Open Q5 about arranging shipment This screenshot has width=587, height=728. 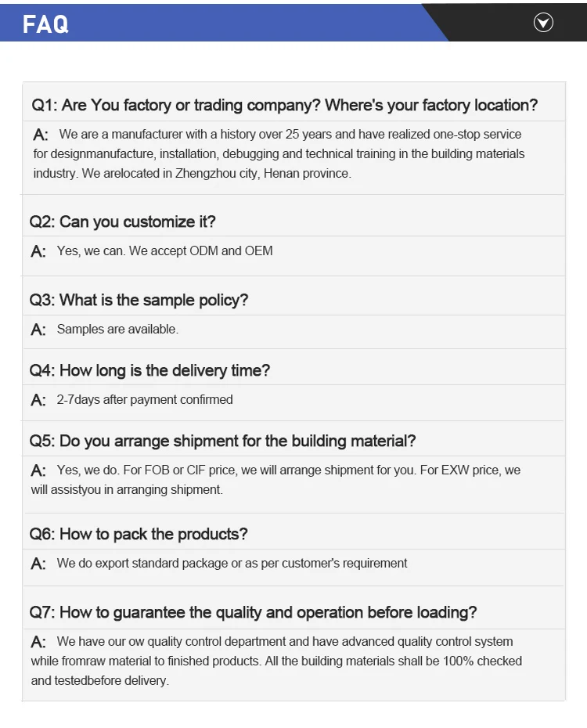point(222,441)
